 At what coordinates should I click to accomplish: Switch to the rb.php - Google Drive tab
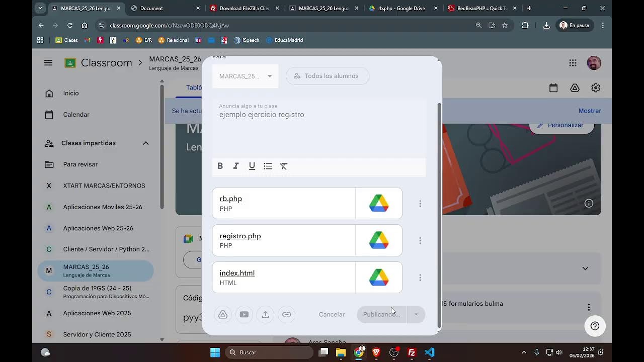point(404,8)
